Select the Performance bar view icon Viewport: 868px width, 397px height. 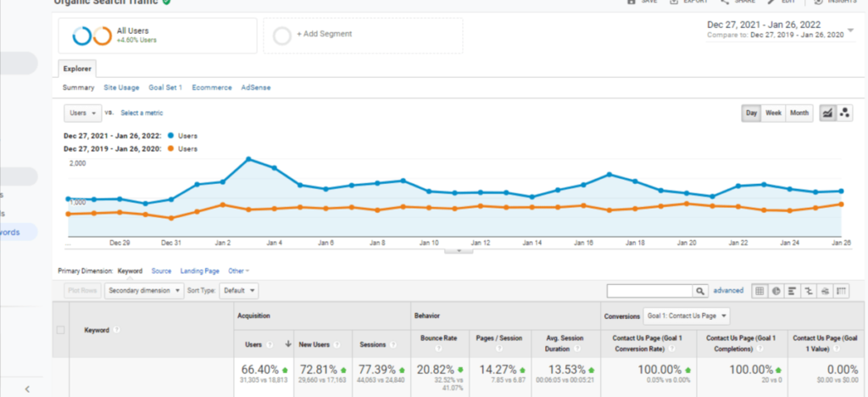[793, 291]
